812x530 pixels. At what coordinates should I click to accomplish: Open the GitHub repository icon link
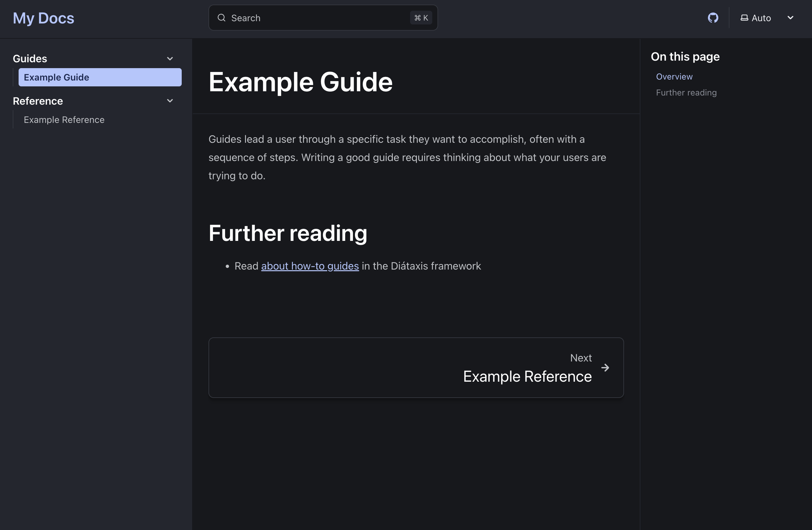tap(713, 18)
